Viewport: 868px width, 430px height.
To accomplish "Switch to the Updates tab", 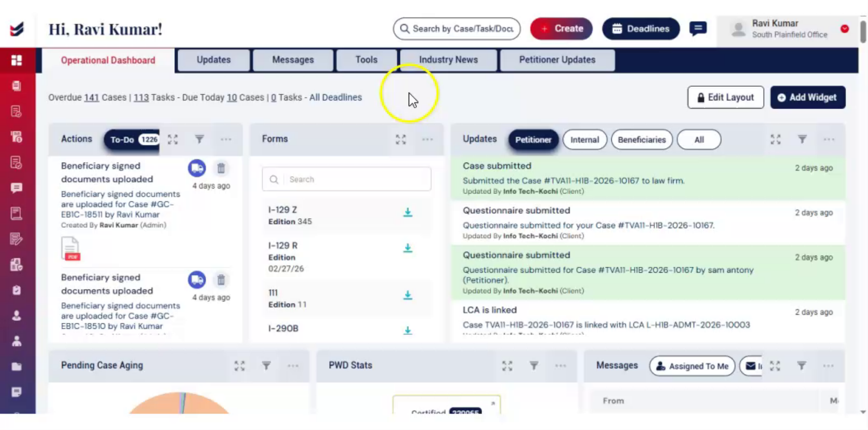I will (x=214, y=60).
